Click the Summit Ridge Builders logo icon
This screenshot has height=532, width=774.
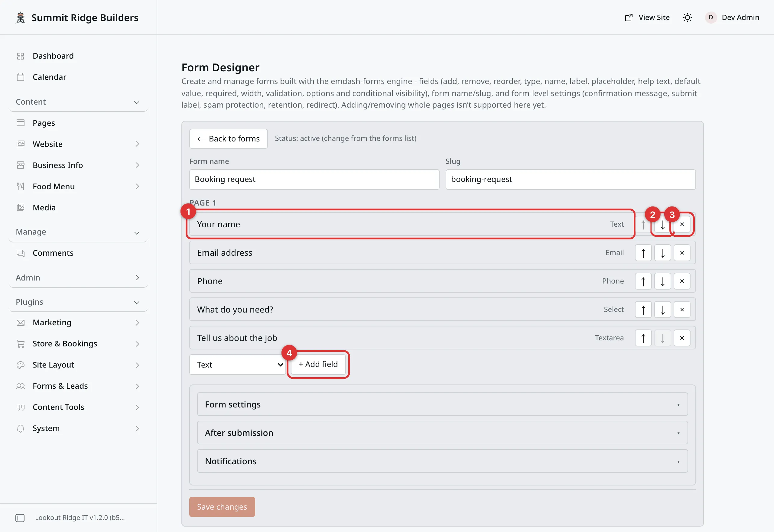[x=21, y=17]
